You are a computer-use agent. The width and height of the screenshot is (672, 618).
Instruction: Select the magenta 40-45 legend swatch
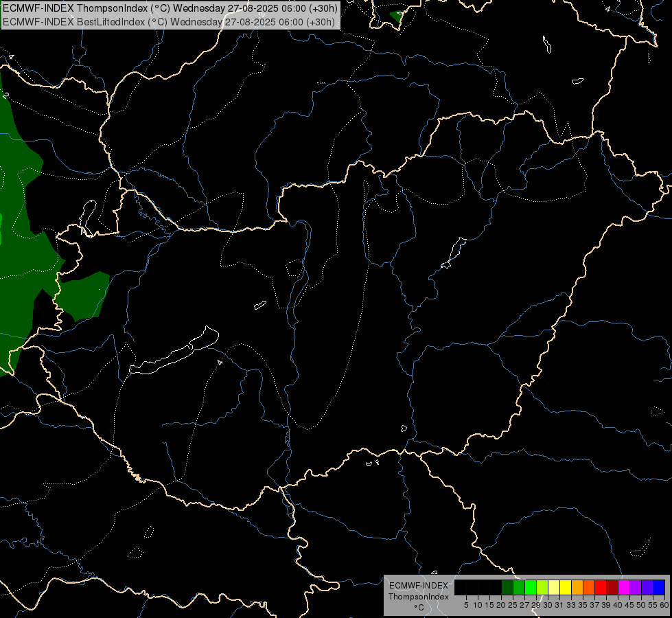click(x=624, y=587)
